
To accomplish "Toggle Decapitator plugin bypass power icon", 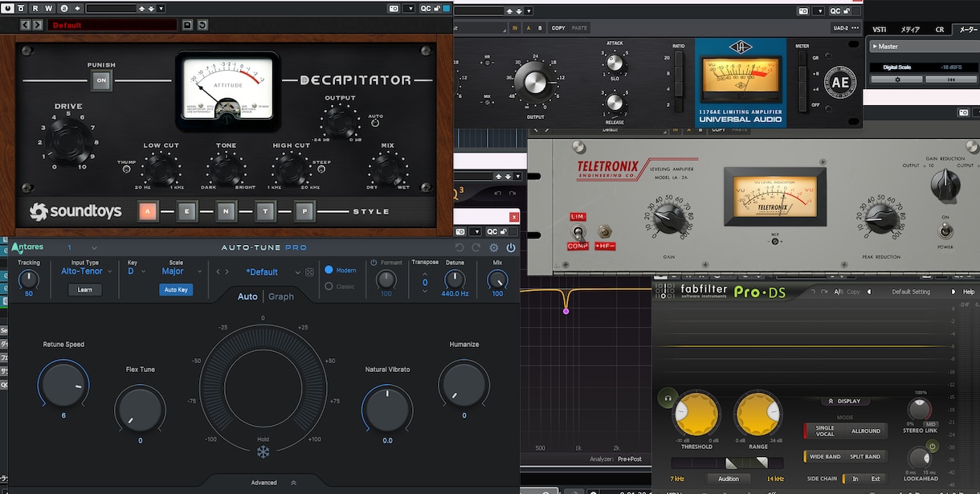I will pyautogui.click(x=7, y=8).
